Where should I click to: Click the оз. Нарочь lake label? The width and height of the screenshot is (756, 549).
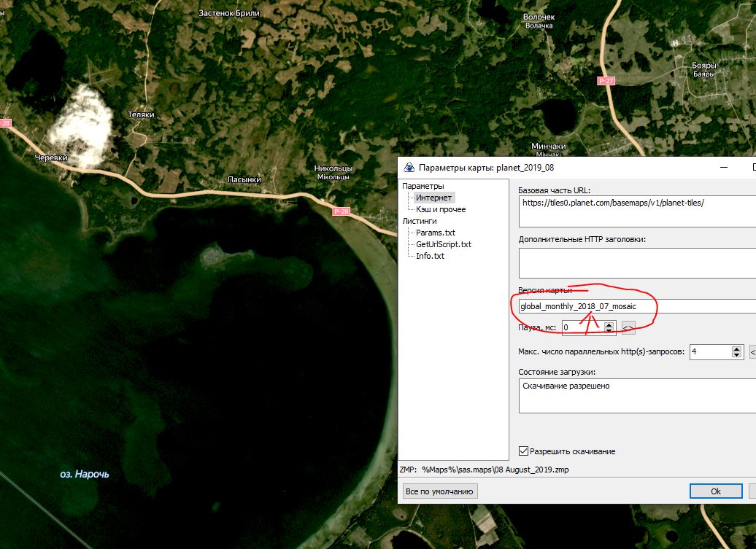pos(85,475)
